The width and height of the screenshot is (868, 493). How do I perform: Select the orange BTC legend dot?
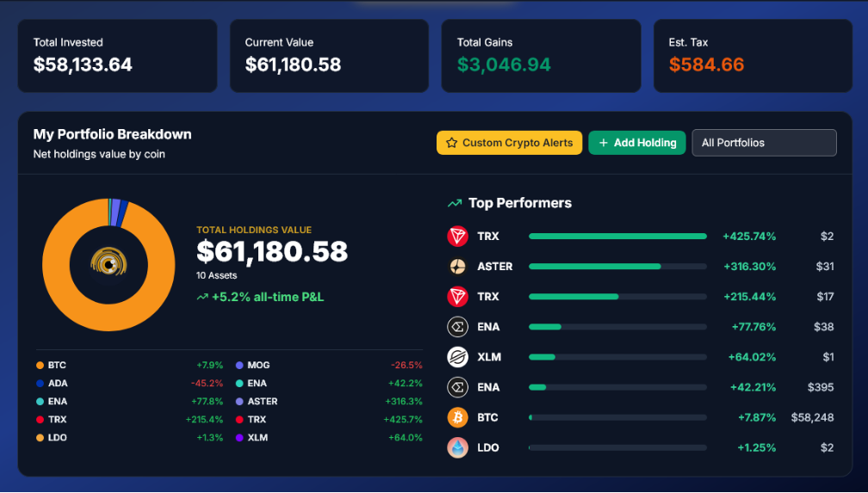click(x=40, y=365)
